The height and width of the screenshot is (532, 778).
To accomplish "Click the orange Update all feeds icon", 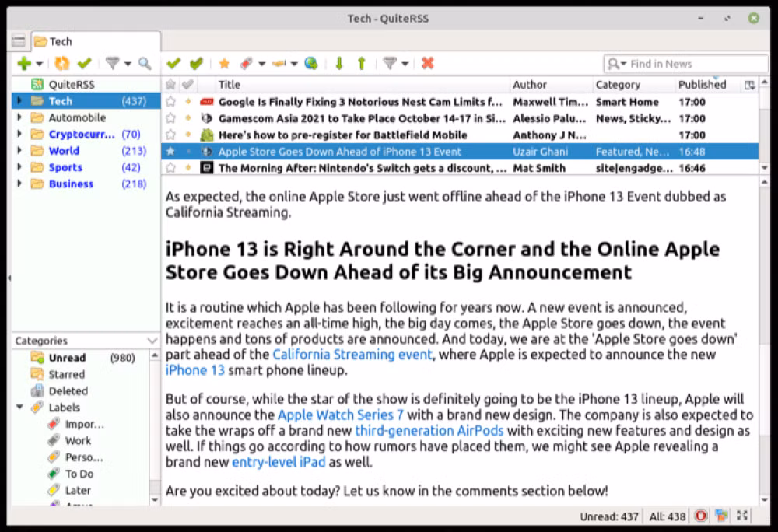I will coord(62,64).
